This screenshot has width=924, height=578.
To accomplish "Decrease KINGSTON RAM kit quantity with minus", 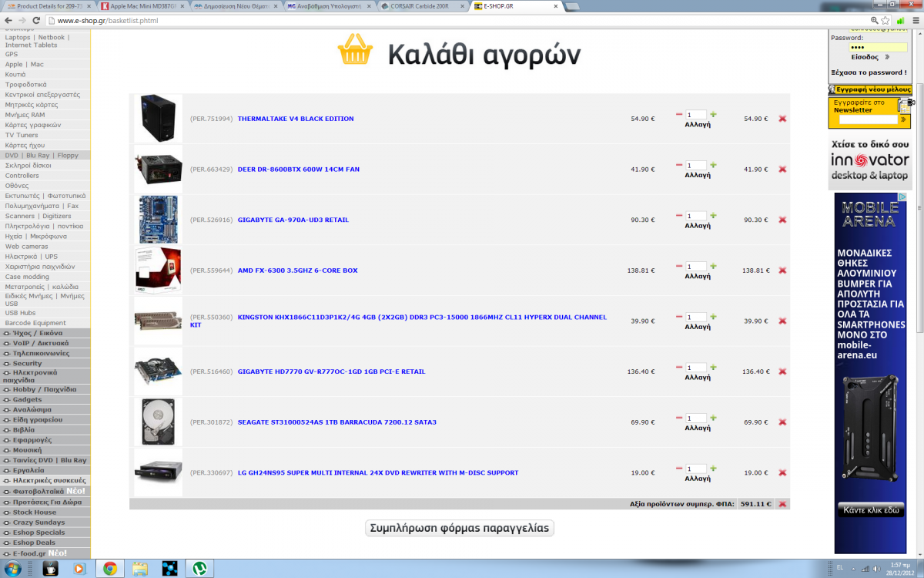I will point(679,317).
